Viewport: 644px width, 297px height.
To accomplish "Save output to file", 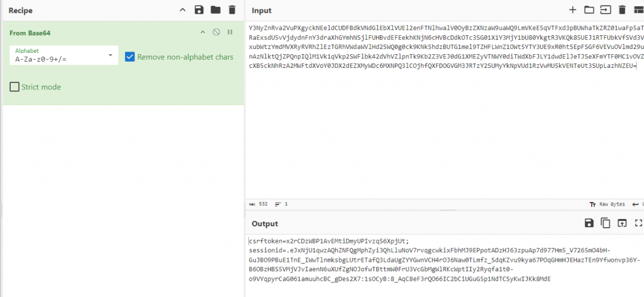I will 589,223.
